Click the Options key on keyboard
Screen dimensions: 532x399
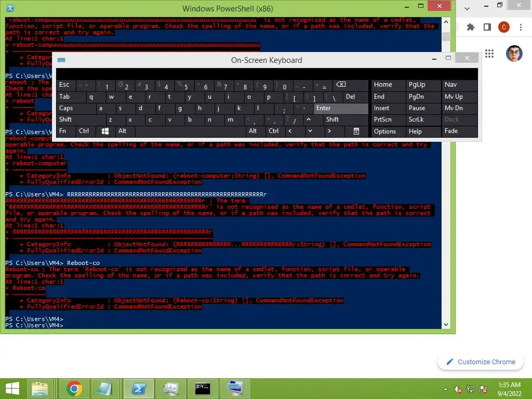tap(388, 131)
